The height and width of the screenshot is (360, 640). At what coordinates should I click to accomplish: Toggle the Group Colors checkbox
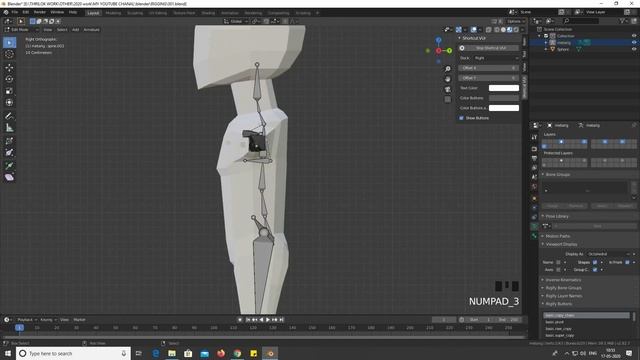(x=595, y=269)
